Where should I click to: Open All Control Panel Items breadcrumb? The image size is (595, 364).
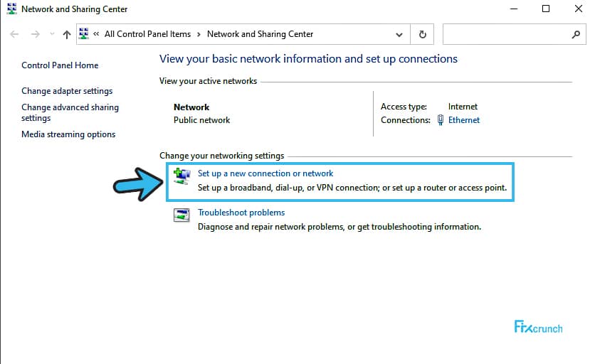pos(147,34)
